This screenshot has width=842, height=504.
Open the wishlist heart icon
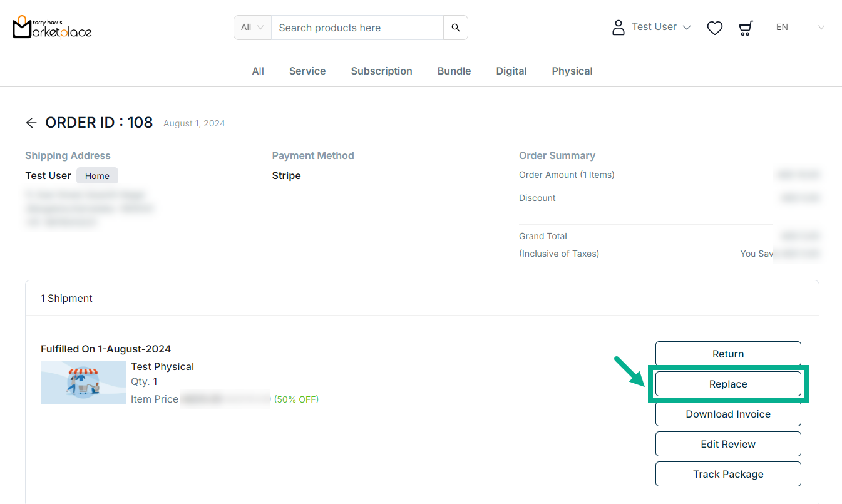(714, 28)
